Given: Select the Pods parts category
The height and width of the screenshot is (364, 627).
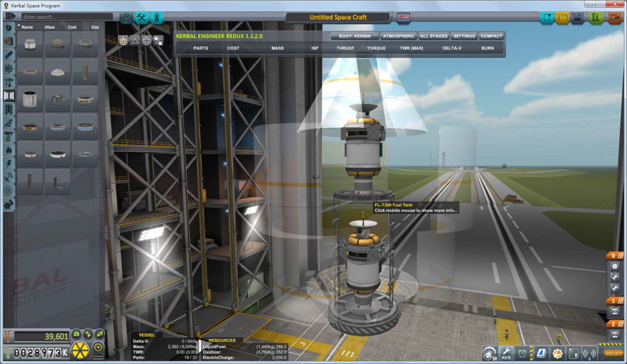Looking at the screenshot, I should pos(9,27).
